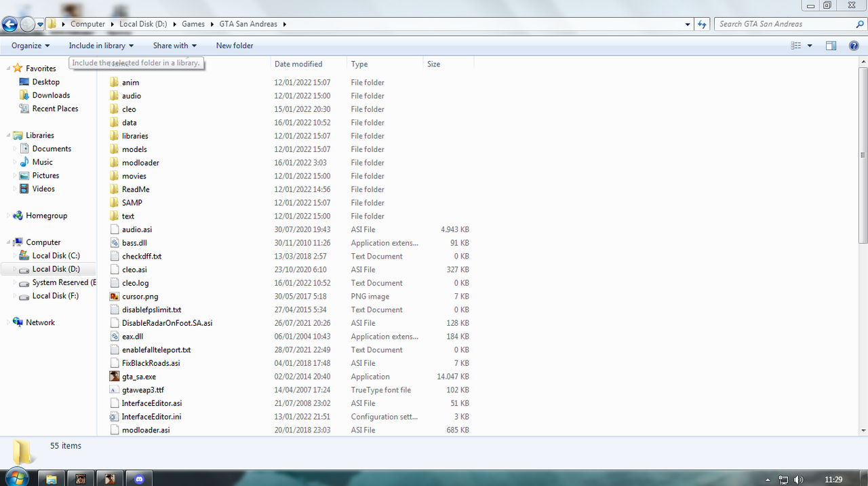The height and width of the screenshot is (486, 868).
Task: Toggle the preview pane icon
Action: (x=831, y=45)
